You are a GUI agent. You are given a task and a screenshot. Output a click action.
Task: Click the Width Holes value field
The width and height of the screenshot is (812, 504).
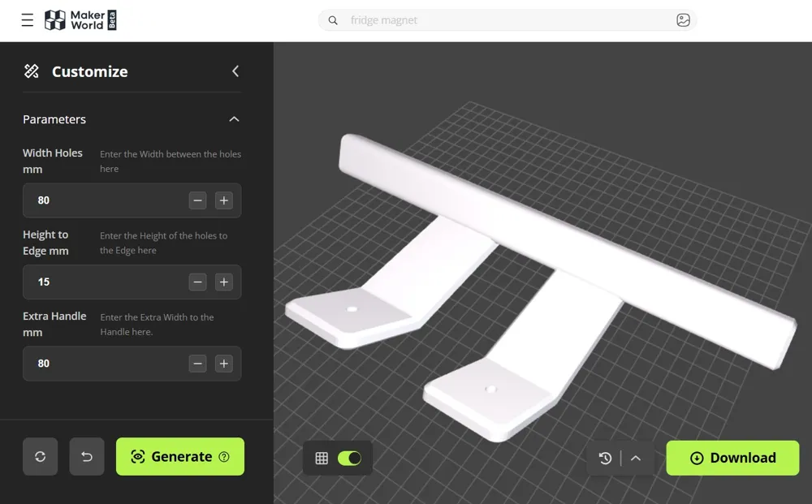tap(132, 200)
